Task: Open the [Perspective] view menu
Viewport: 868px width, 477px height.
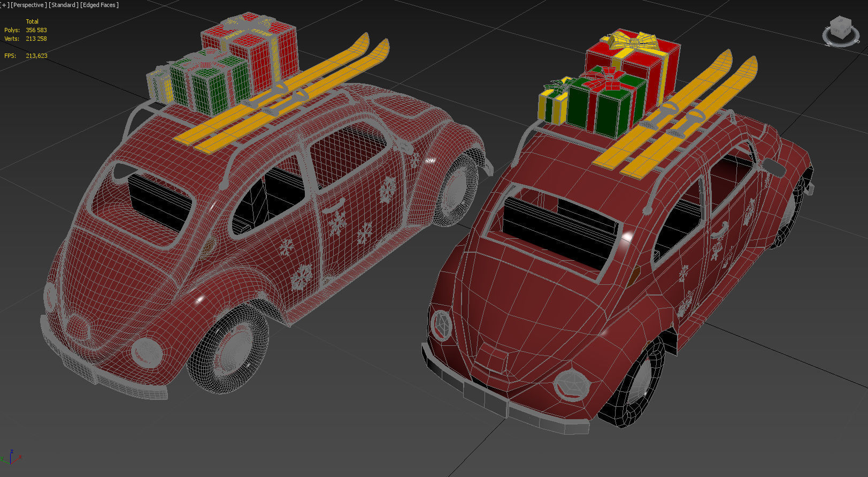Action: pos(28,5)
